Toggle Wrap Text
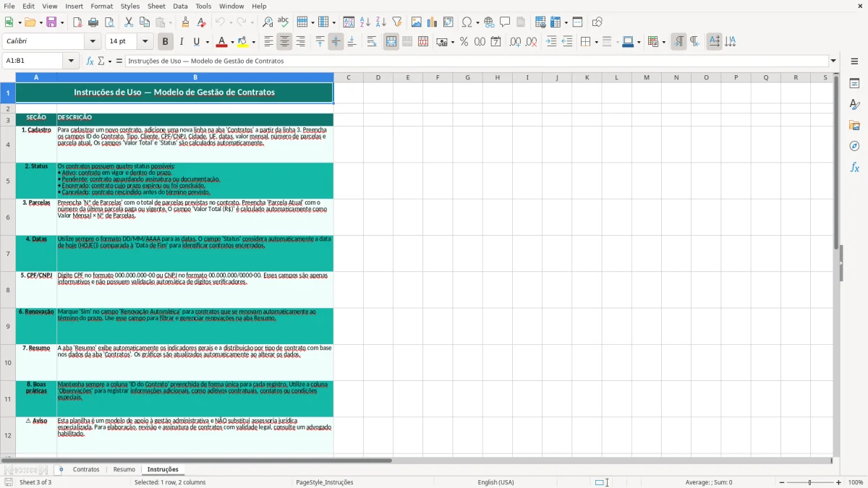This screenshot has height=488, width=868. coord(372,42)
